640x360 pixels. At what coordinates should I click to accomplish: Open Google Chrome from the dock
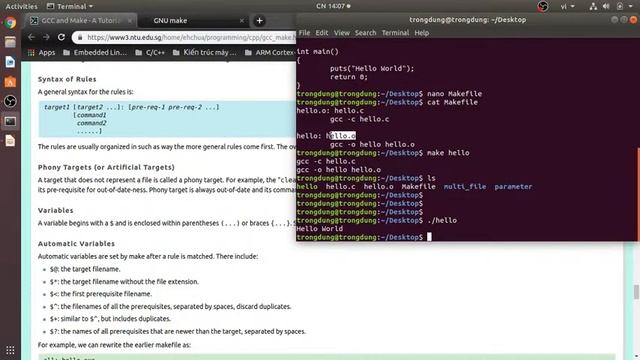[x=10, y=22]
